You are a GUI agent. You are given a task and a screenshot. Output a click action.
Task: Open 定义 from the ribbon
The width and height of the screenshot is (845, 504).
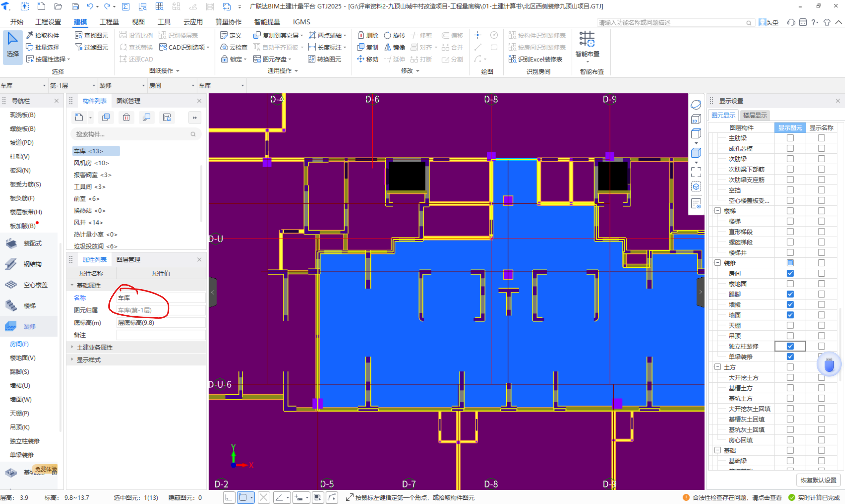click(231, 35)
